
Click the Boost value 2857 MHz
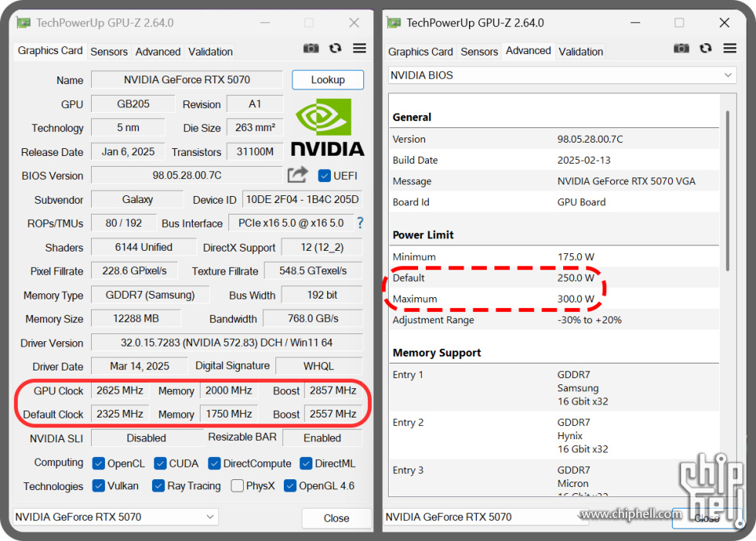coord(333,390)
